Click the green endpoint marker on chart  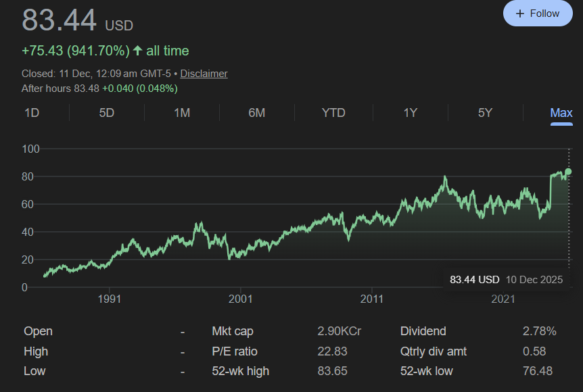568,171
